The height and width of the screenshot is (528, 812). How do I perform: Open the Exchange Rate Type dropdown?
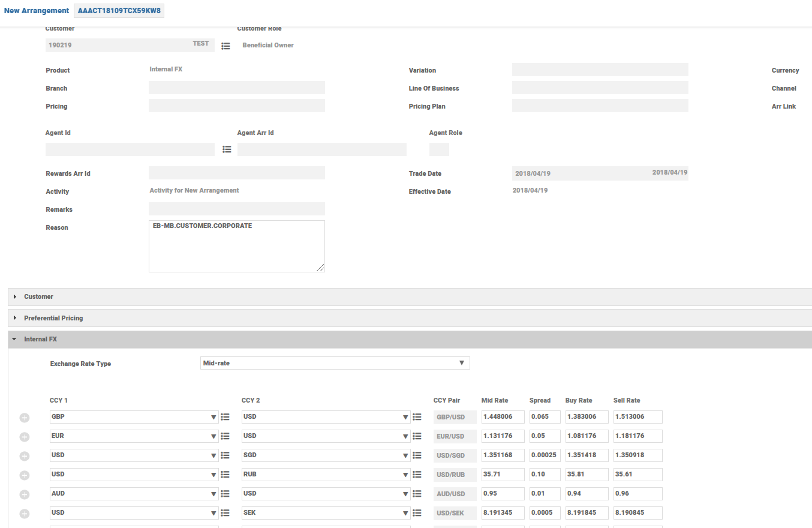click(x=335, y=363)
